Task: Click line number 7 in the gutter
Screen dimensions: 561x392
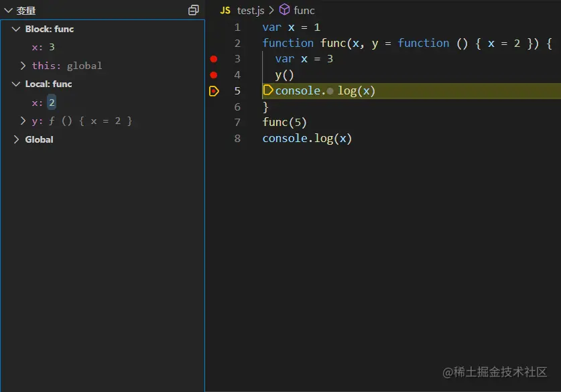Action: point(237,123)
